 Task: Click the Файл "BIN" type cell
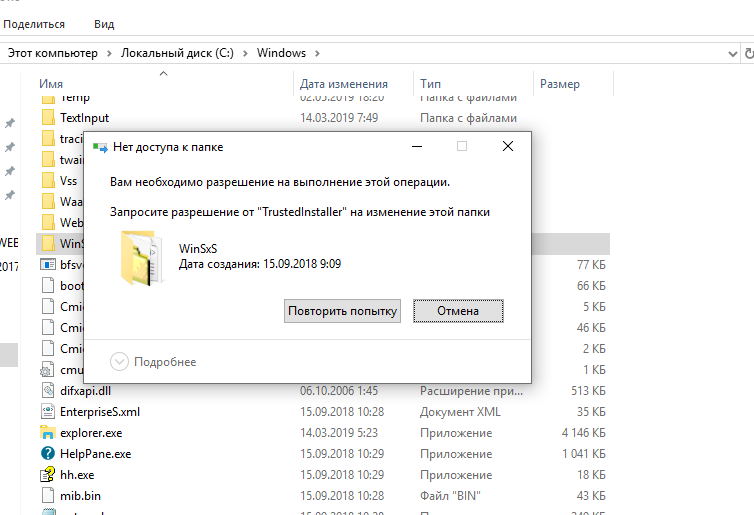click(450, 495)
